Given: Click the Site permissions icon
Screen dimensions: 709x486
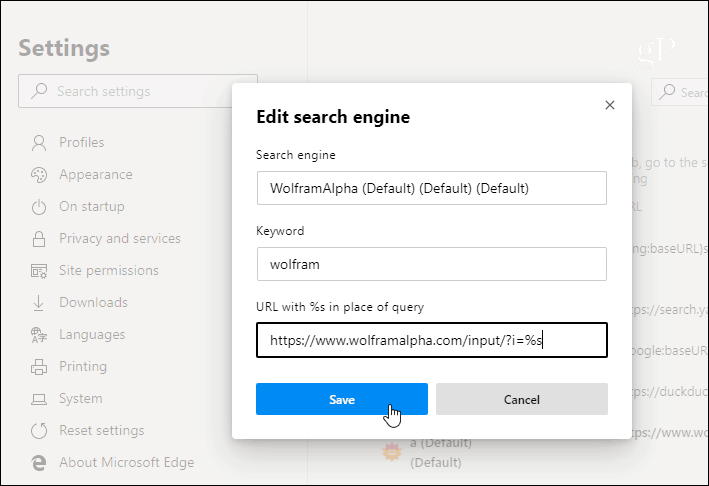Looking at the screenshot, I should (39, 271).
